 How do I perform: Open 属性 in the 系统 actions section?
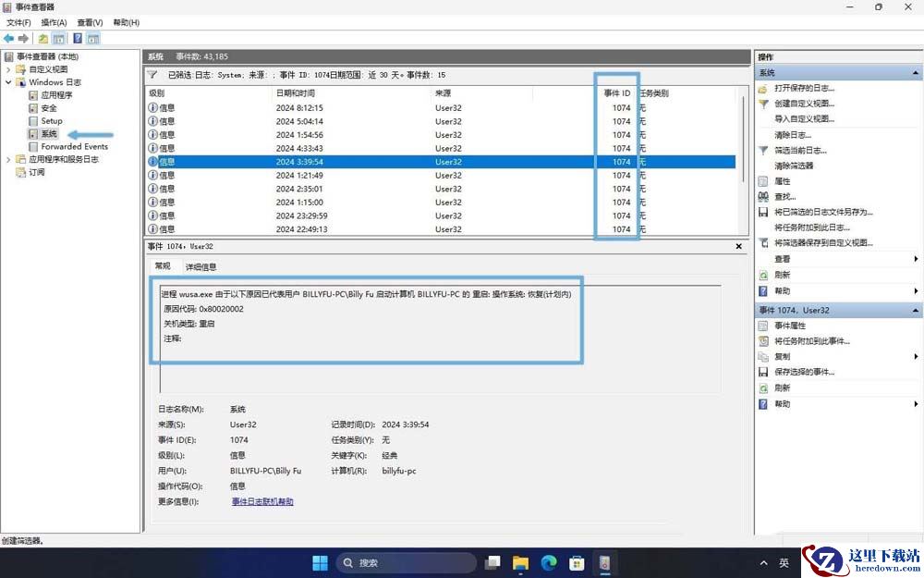(x=782, y=181)
